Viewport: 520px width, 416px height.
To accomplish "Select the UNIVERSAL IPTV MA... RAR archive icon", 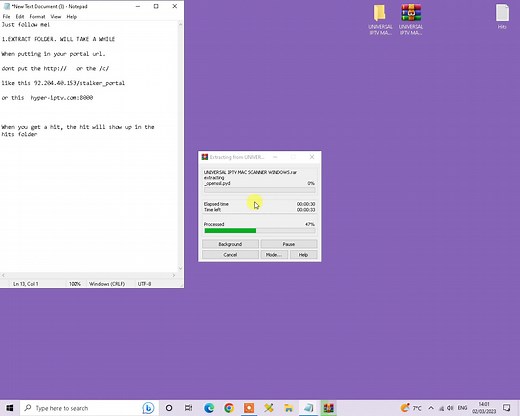I will (411, 20).
